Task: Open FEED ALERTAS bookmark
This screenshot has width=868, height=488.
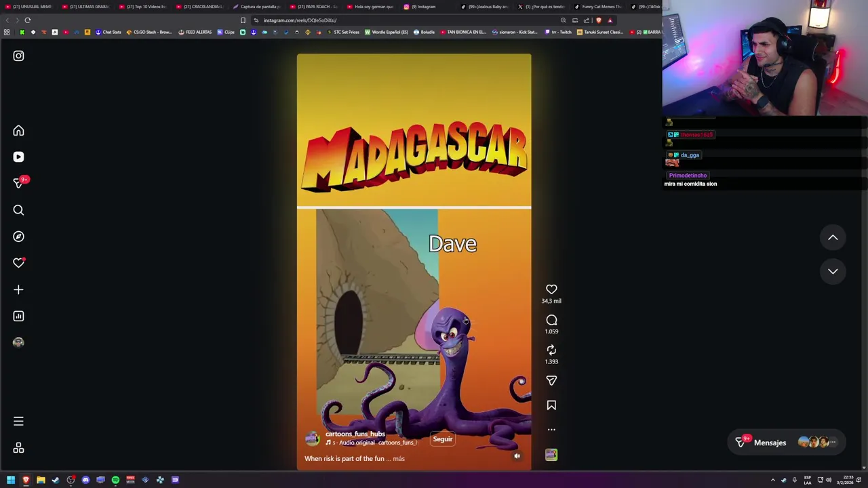Action: [195, 32]
